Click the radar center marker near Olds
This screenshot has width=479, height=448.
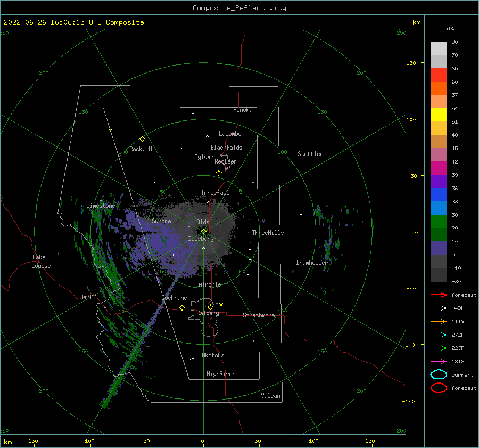pyautogui.click(x=203, y=232)
